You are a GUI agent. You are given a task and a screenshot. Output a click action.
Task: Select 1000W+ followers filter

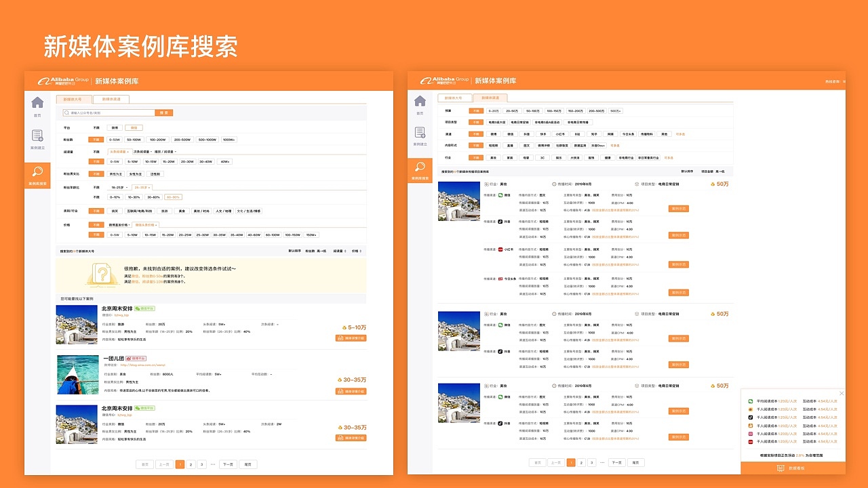[x=229, y=140]
